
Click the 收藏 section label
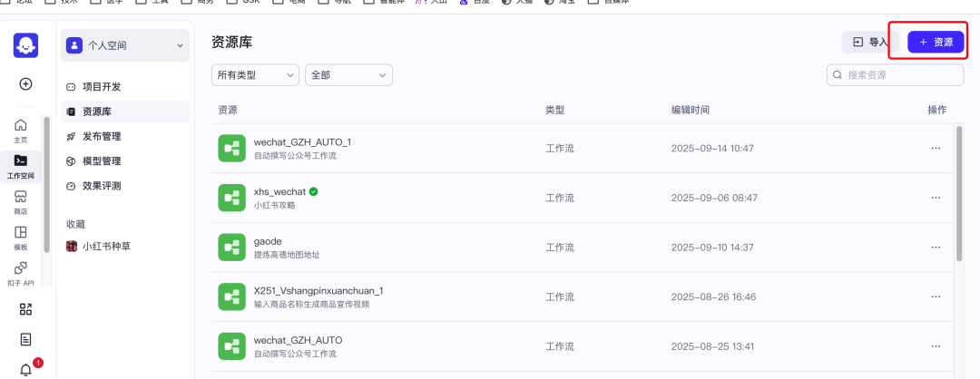[x=75, y=224]
